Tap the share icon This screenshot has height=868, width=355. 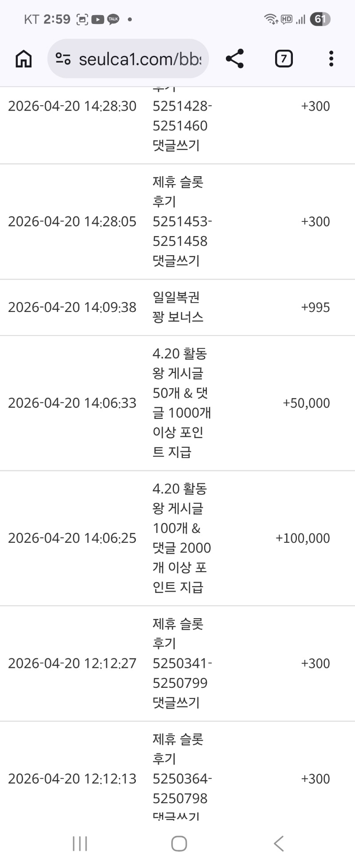click(234, 59)
